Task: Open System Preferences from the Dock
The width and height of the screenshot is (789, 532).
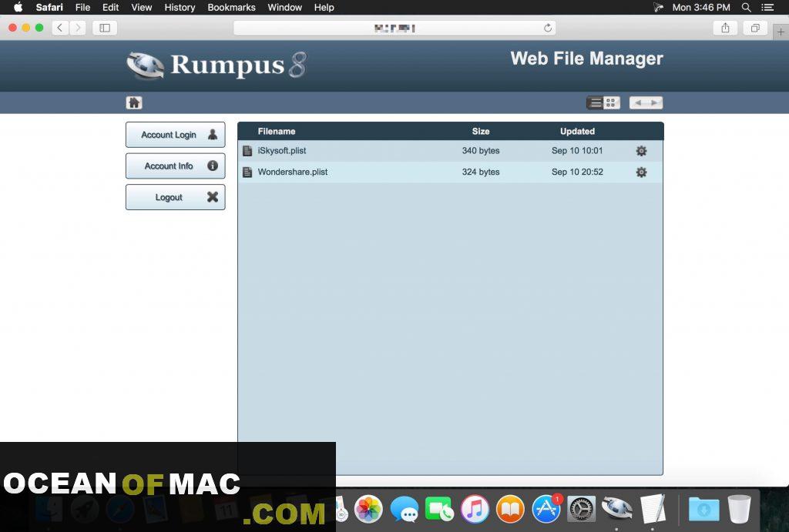Action: tap(582, 509)
